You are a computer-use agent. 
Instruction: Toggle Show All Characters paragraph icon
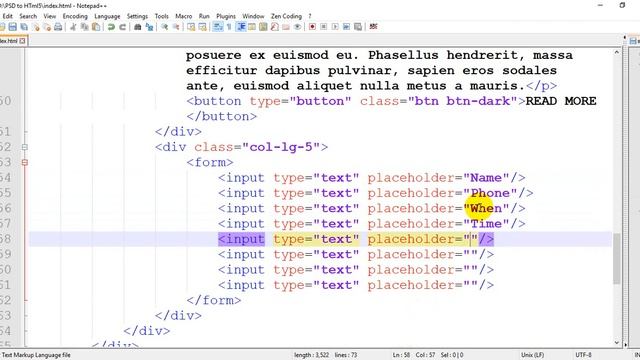[x=229, y=27]
